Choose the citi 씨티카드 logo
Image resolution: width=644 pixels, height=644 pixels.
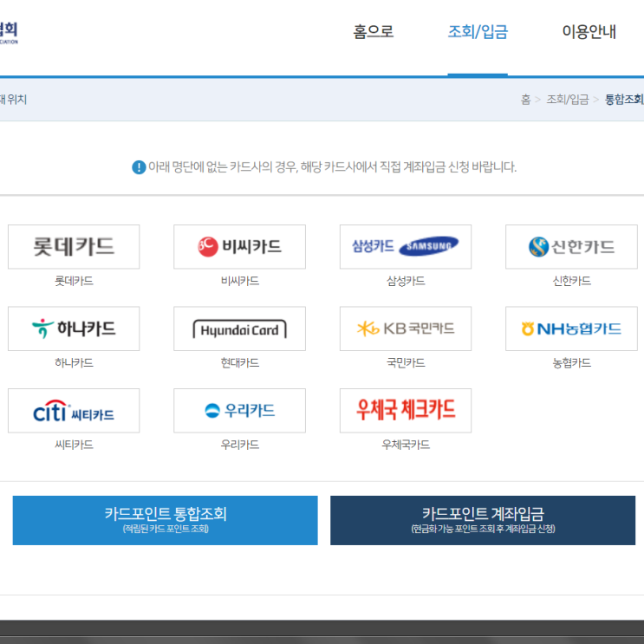(74, 411)
